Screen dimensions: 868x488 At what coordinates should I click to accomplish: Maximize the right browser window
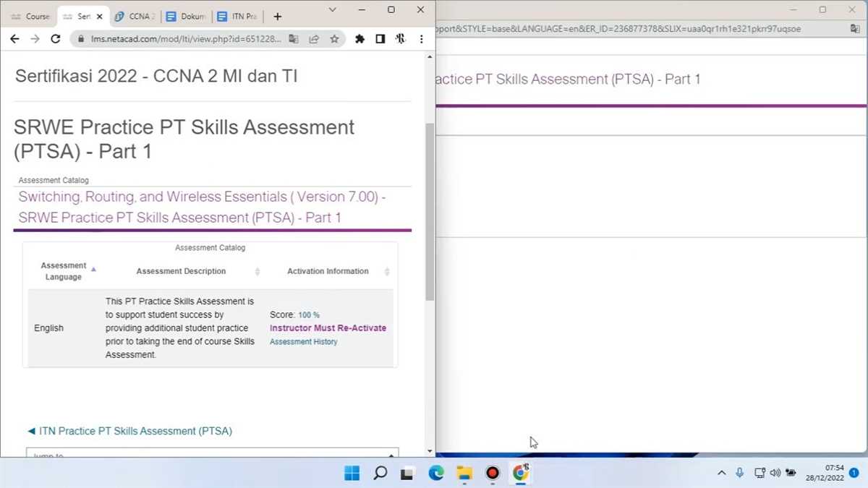822,9
